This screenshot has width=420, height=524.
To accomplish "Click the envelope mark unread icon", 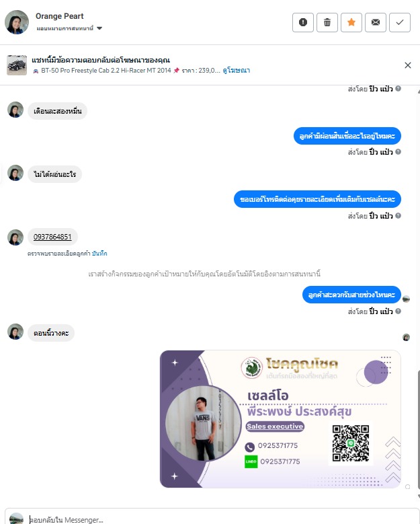I will click(376, 22).
